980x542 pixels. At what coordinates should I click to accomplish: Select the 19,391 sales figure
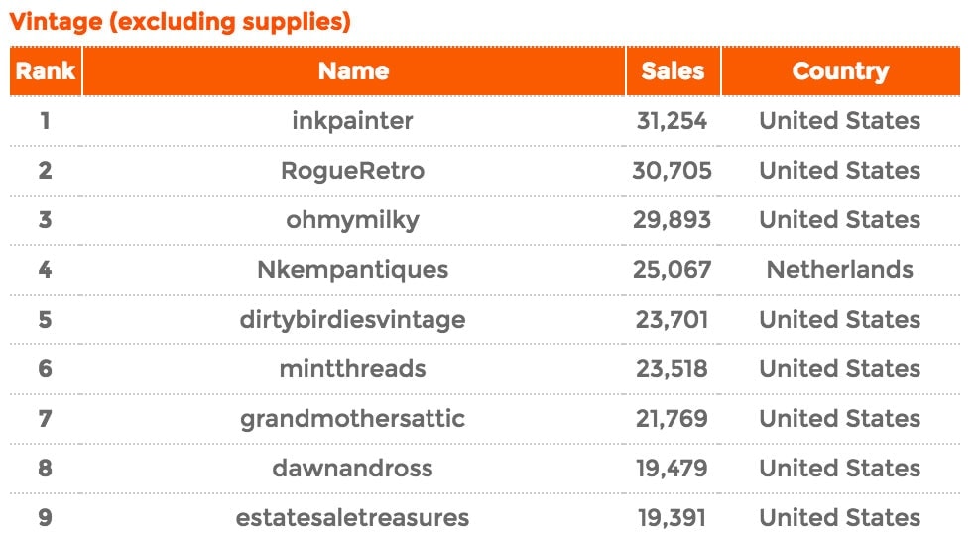(672, 517)
